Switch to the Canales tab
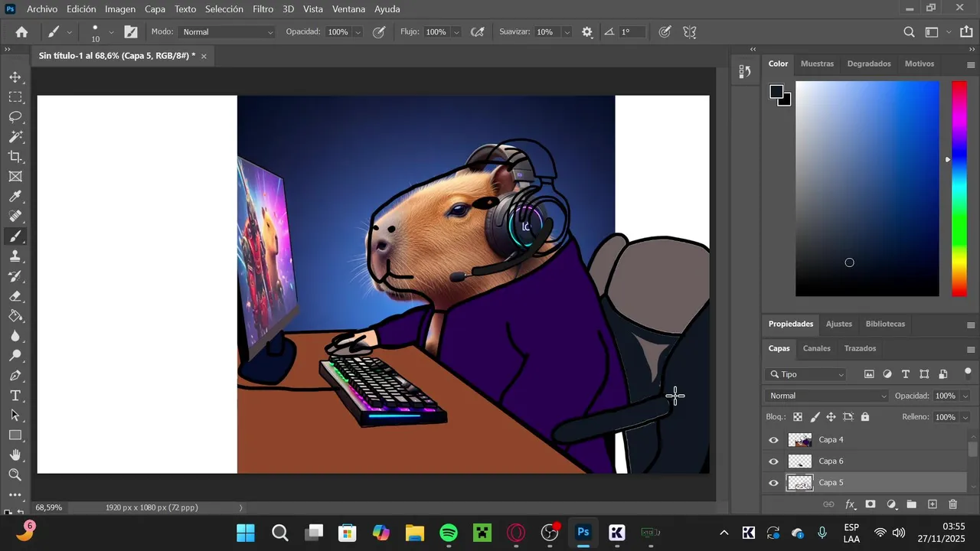This screenshot has width=980, height=551. click(816, 348)
